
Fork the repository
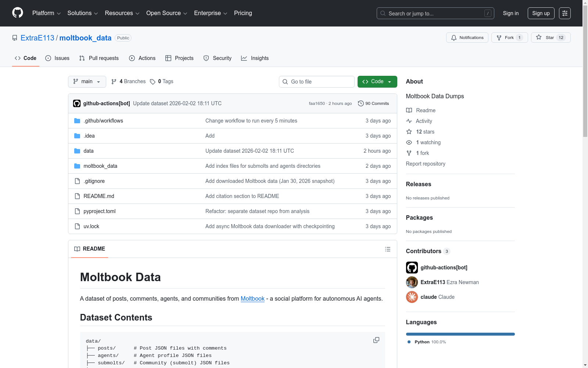click(509, 38)
